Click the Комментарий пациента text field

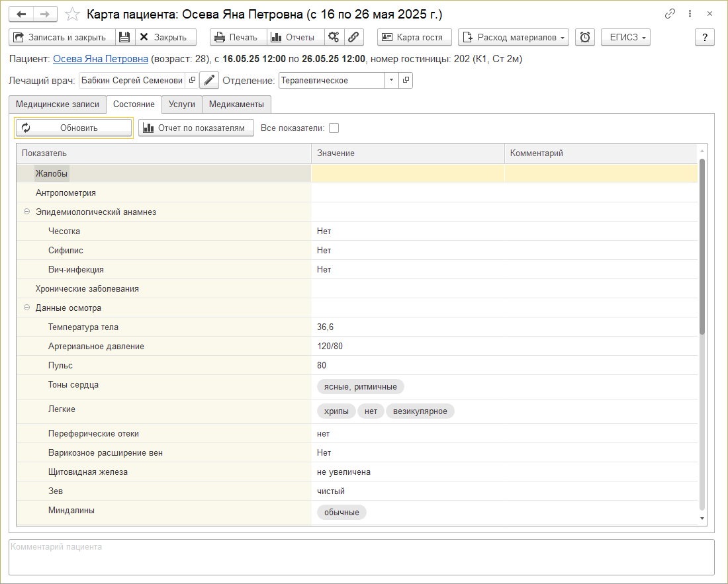[x=361, y=557]
